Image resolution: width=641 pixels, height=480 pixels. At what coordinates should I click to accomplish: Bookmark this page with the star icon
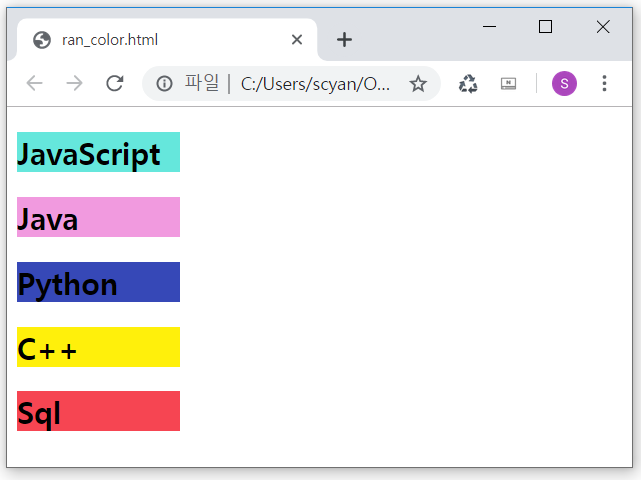point(418,84)
